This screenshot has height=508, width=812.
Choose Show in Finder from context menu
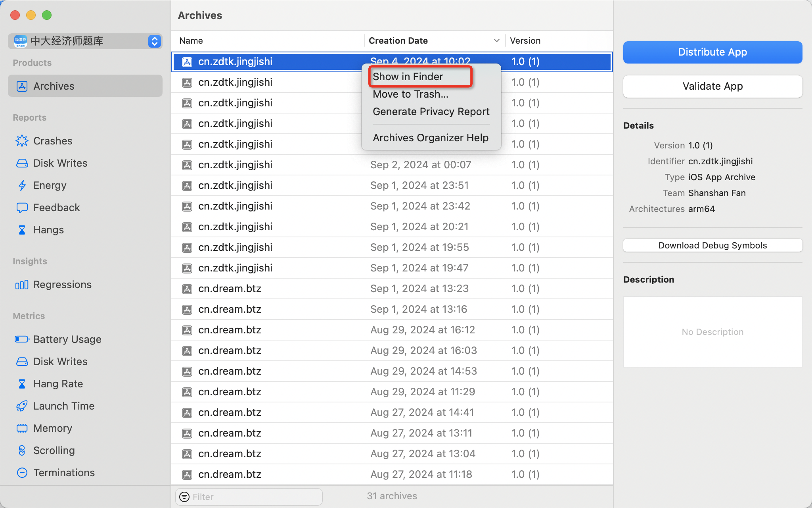408,77
